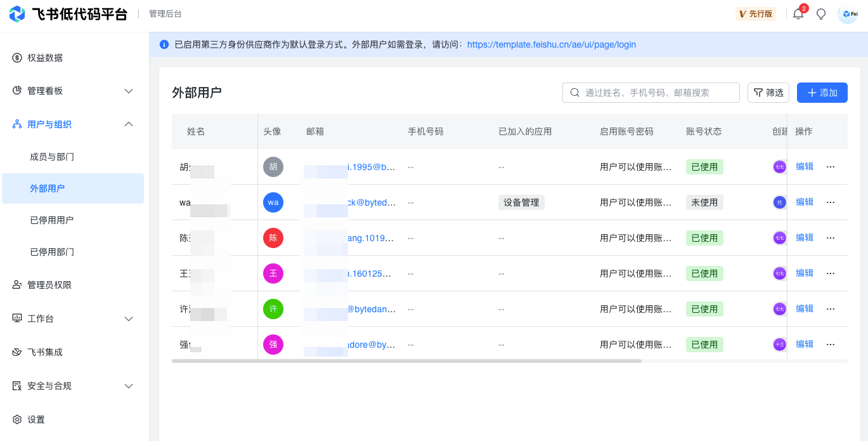Collapse the 用户与组织 section
868x441 pixels.
(x=129, y=124)
